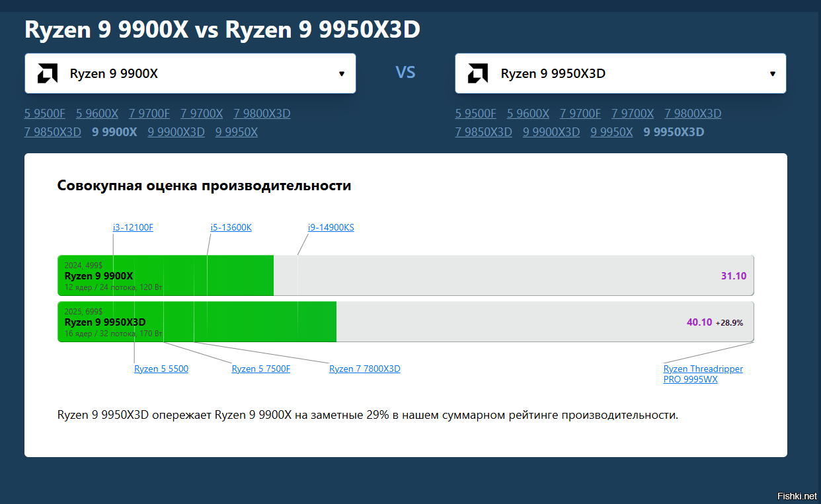
Task: Click the AMD logo beside Ryzen 9 9900X
Action: pos(48,73)
